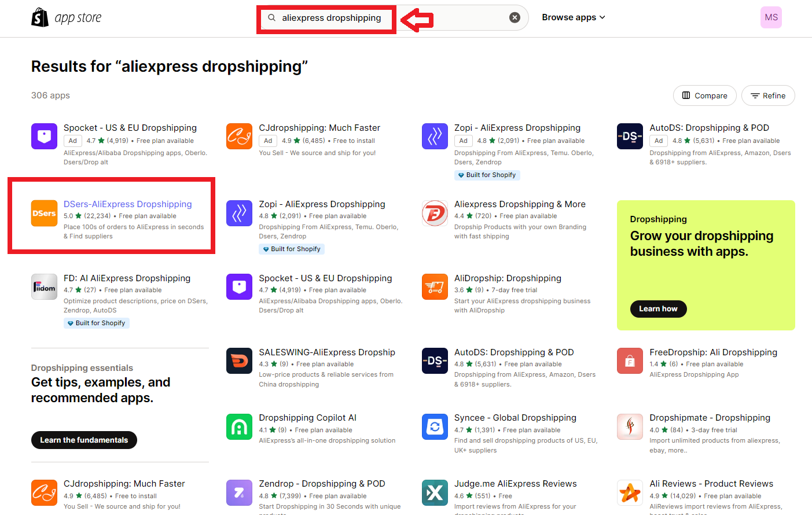812x515 pixels.
Task: Open Dropshipping Copilot AI green icon
Action: coord(239,426)
